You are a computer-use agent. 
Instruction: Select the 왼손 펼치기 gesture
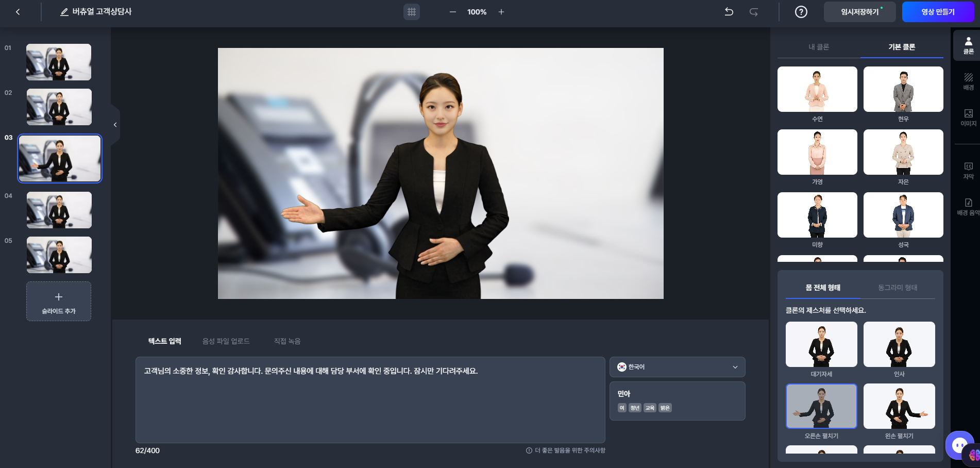click(x=899, y=406)
